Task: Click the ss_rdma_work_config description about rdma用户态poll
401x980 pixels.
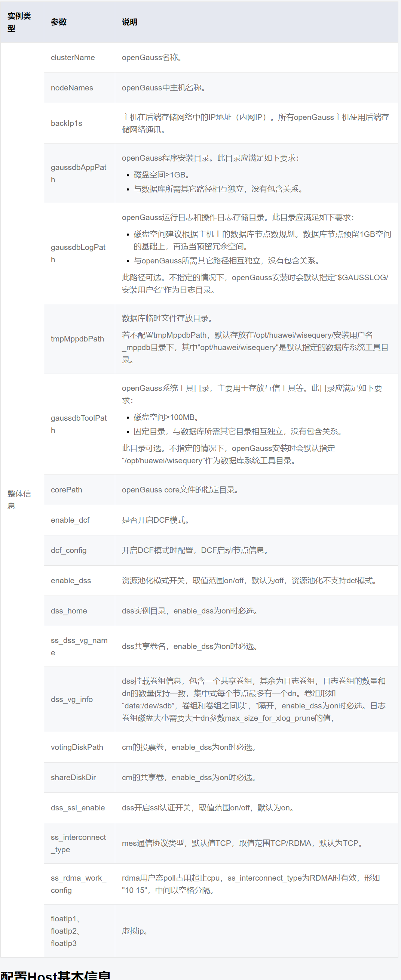Action: (x=251, y=884)
